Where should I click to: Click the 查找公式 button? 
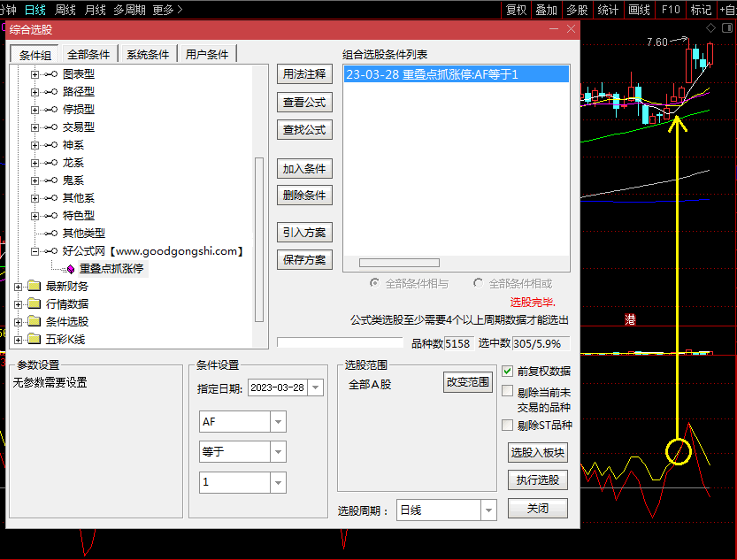[304, 130]
